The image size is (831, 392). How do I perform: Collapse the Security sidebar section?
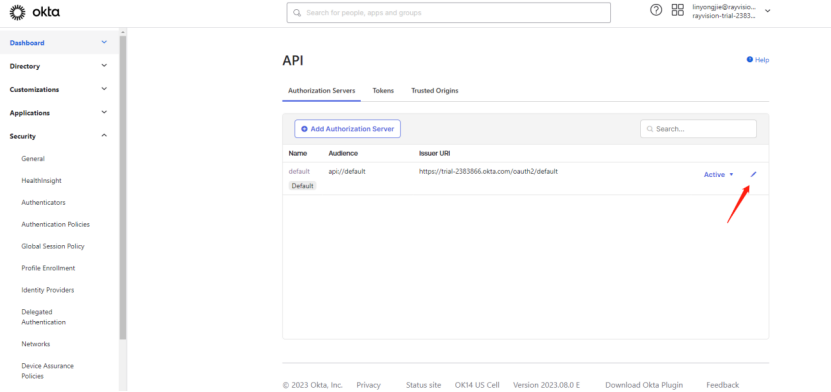coord(104,136)
